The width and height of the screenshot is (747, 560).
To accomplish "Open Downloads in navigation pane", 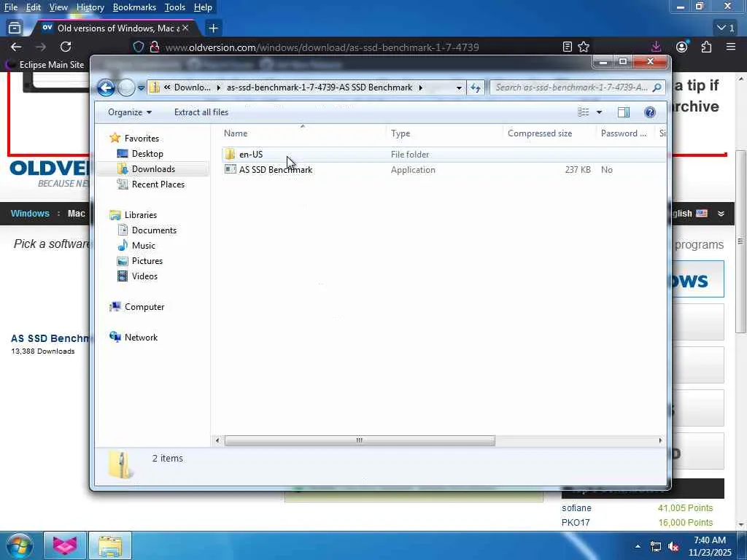I will [153, 169].
